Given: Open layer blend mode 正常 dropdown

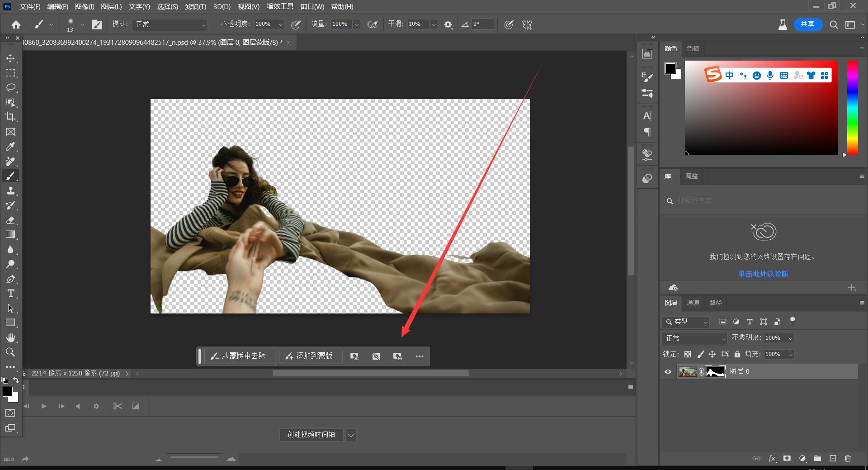Looking at the screenshot, I should (x=694, y=338).
